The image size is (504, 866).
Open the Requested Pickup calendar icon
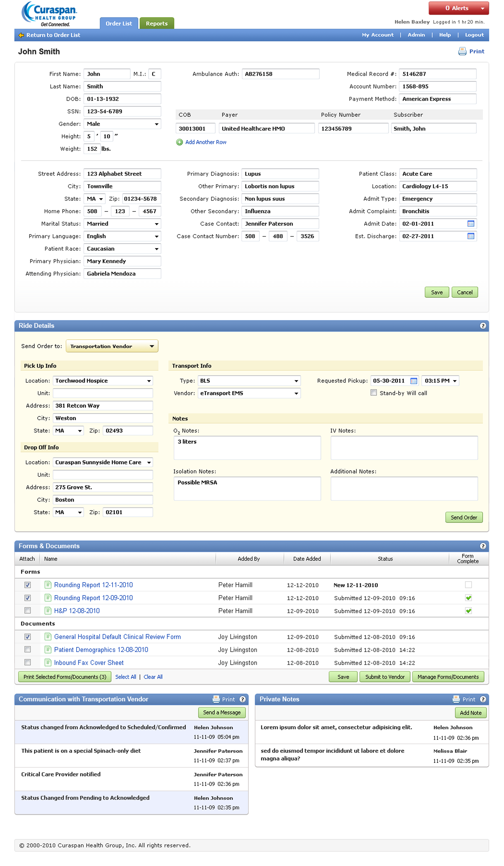coord(413,381)
